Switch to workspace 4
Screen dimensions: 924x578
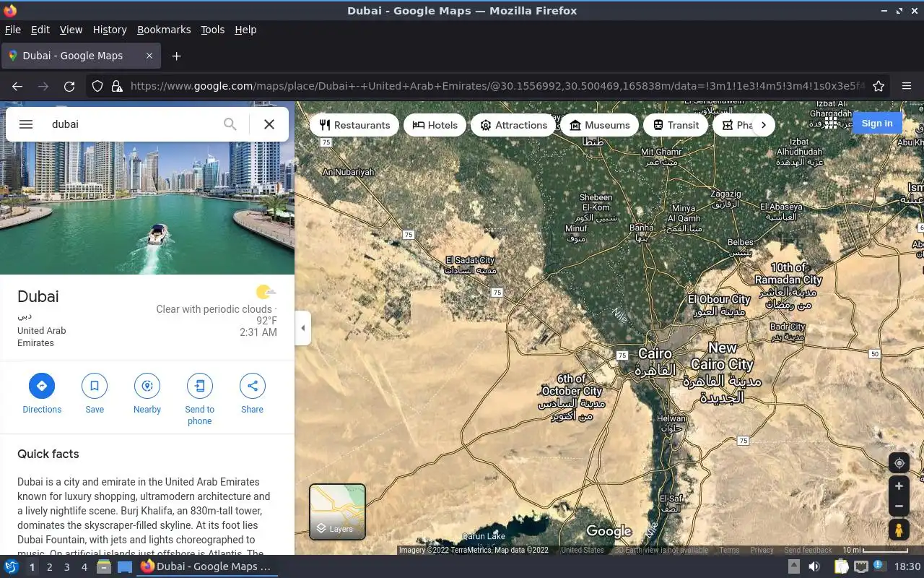point(84,567)
